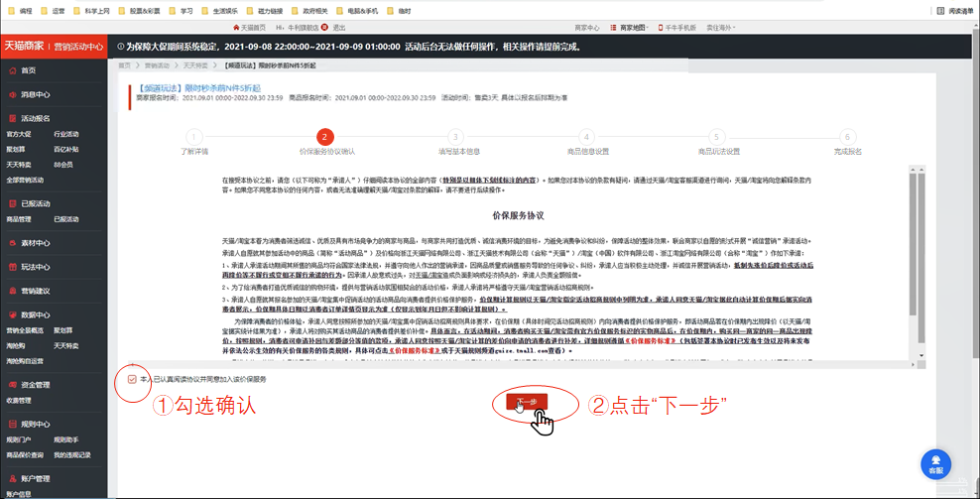Open 88会员 in sidebar
980x499 pixels.
coord(63,165)
